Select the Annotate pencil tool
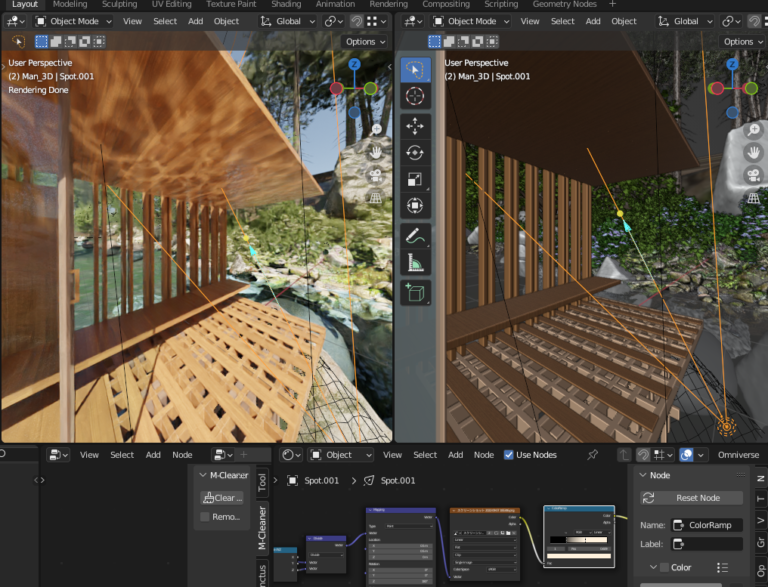The image size is (768, 587). point(415,237)
